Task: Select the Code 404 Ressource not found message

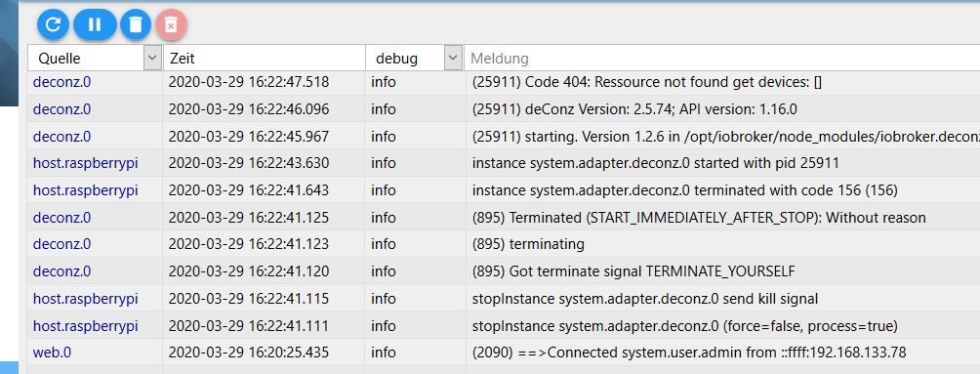Action: pos(647,82)
